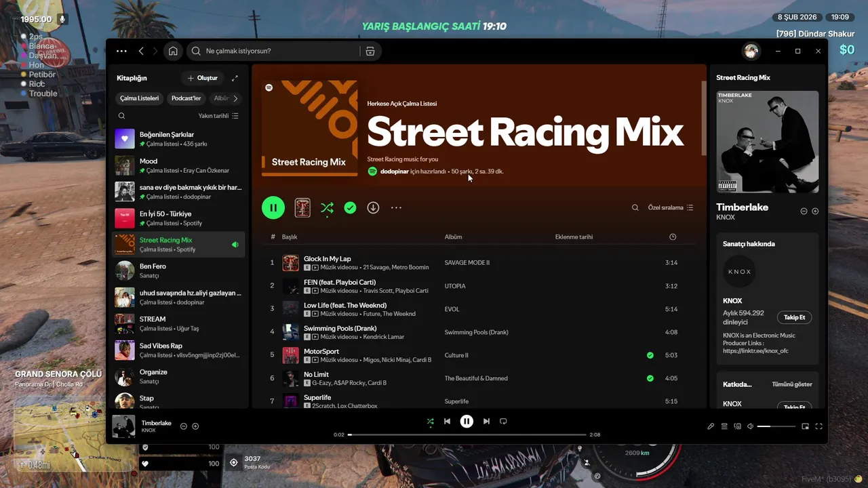Screen dimensions: 868x488
Task: Open the Ben Fero artist entry
Action: tap(179, 270)
